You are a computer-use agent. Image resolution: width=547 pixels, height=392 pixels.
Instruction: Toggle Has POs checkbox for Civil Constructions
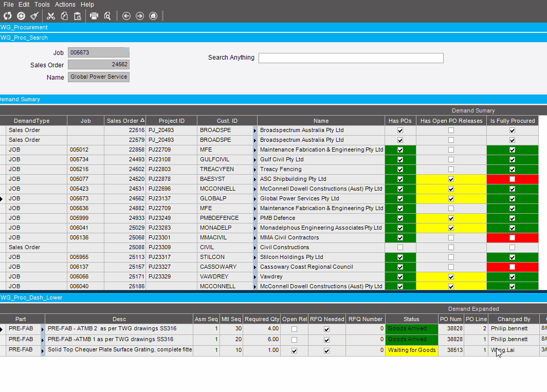point(400,248)
